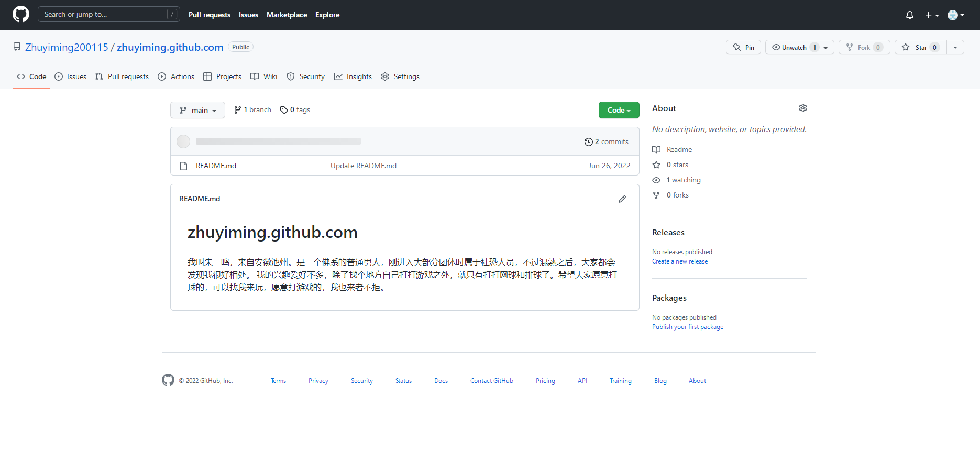Viewport: 980px width, 460px height.
Task: Open Marketplace in top navigation
Action: click(x=287, y=15)
